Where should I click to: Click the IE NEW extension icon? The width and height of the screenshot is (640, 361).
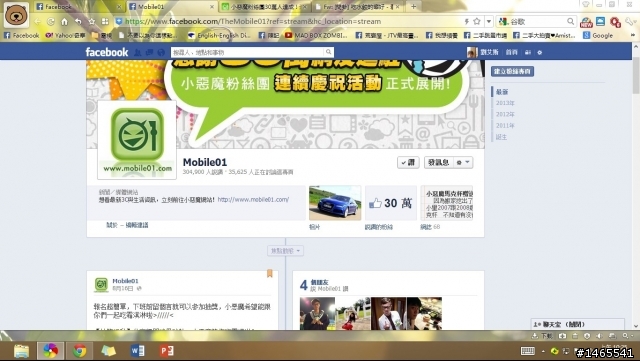(x=587, y=22)
